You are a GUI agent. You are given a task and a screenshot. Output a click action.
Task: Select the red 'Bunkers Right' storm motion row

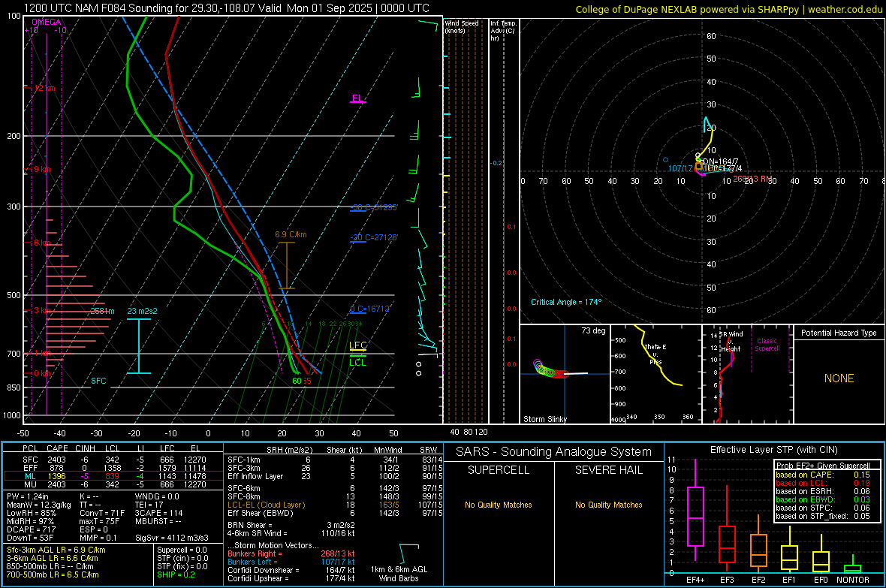tap(291, 553)
